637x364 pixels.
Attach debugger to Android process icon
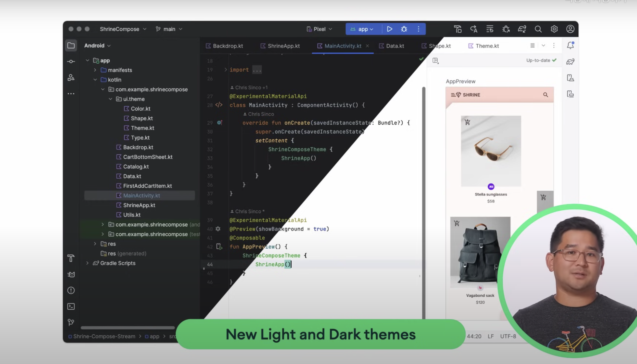point(506,29)
